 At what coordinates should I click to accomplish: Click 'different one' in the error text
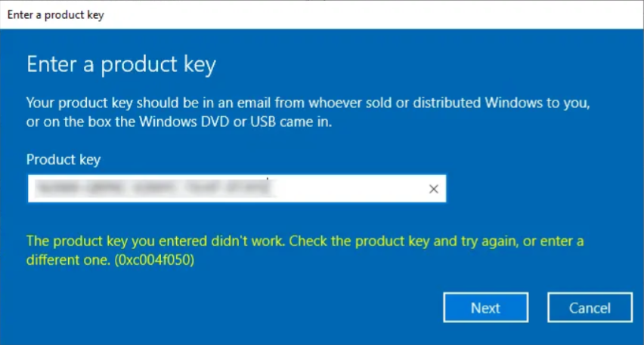click(63, 260)
